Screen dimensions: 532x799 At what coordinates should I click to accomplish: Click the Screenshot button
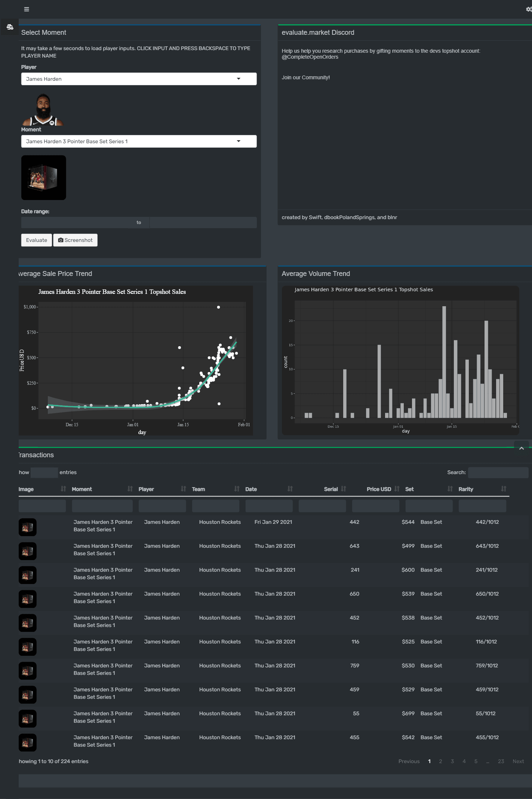(76, 240)
